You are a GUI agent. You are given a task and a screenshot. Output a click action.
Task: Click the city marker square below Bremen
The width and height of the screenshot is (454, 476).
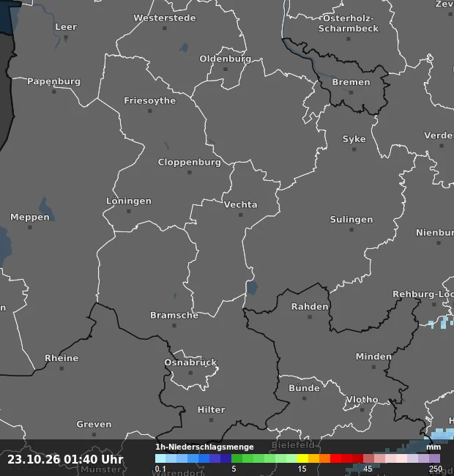pos(351,92)
